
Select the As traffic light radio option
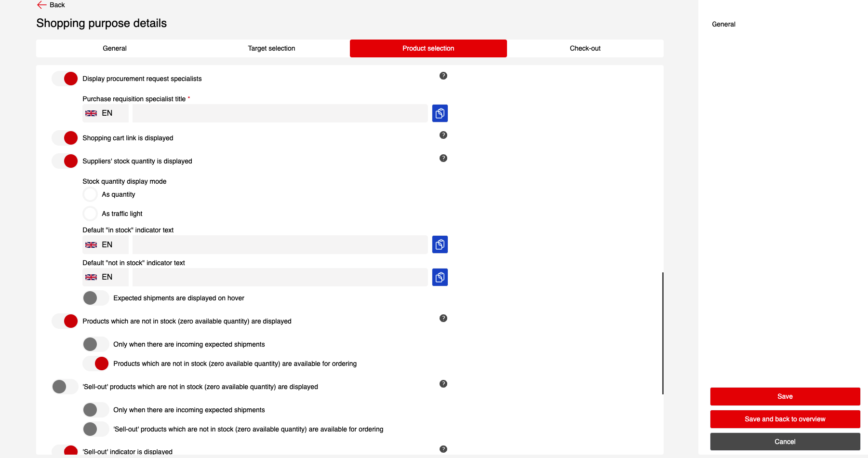click(90, 214)
